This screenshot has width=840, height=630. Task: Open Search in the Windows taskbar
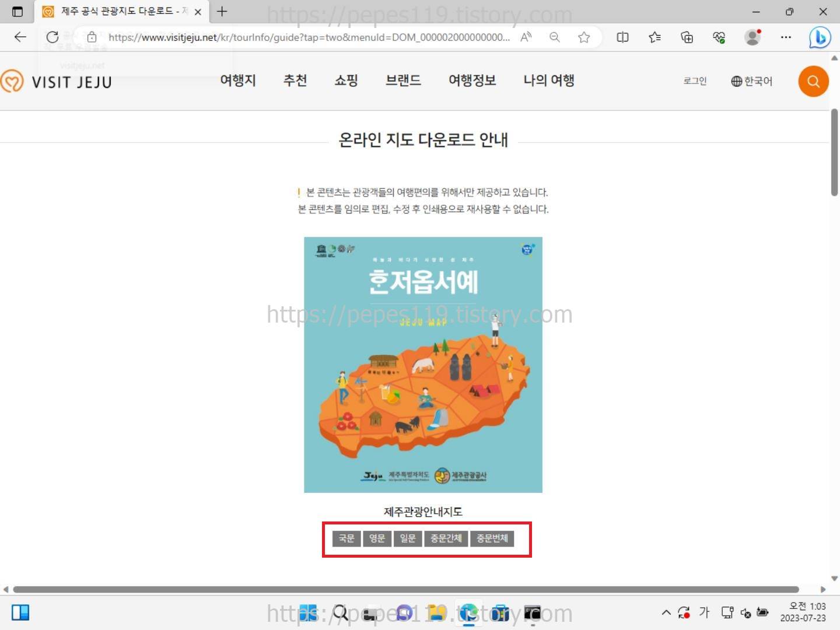point(341,613)
